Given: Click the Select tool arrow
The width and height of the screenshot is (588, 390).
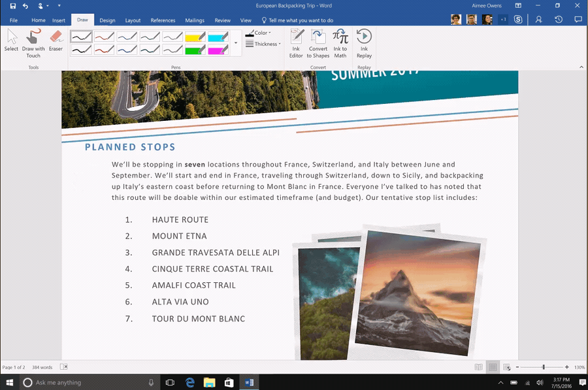Looking at the screenshot, I should coord(11,39).
